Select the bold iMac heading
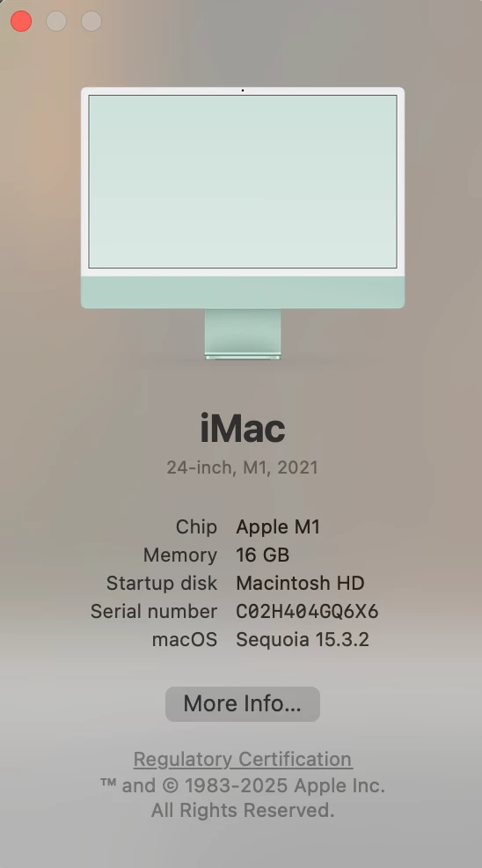 pos(243,429)
